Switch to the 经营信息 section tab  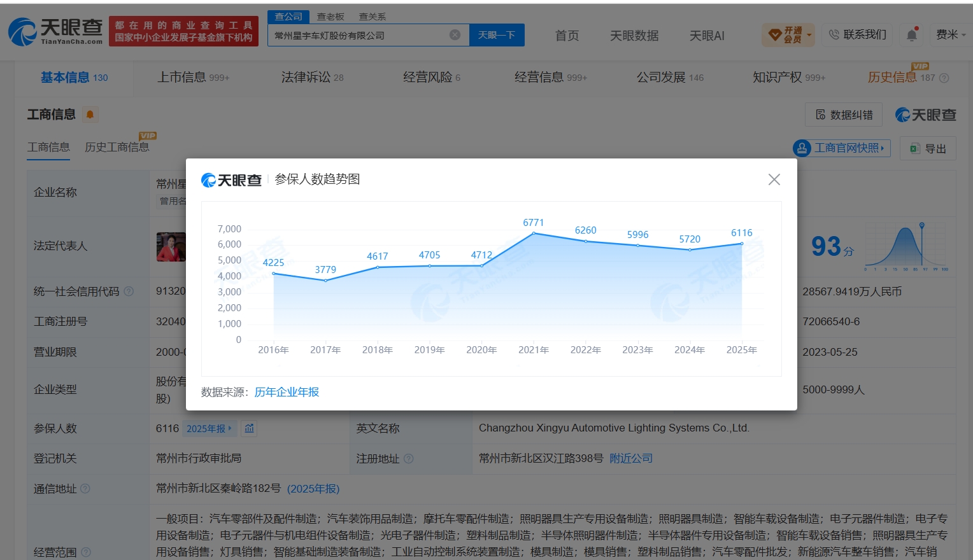tap(550, 78)
